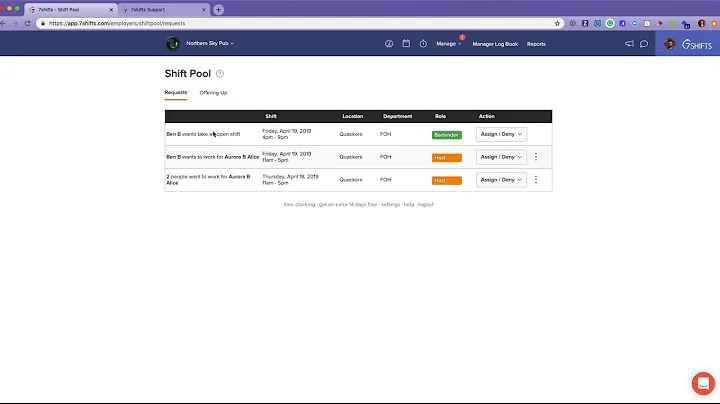
Task: Click the Host badge for April 18 shift
Action: coord(447,180)
